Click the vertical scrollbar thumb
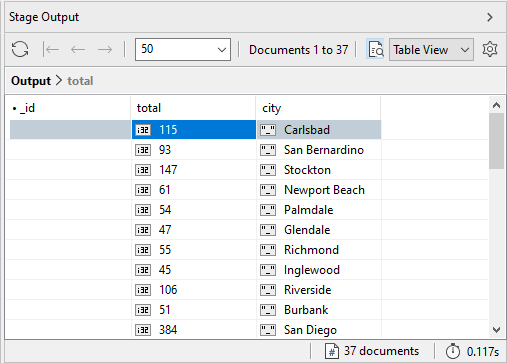 [496, 141]
